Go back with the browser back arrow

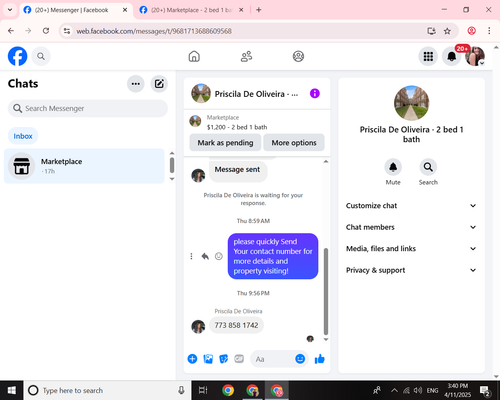tap(11, 31)
